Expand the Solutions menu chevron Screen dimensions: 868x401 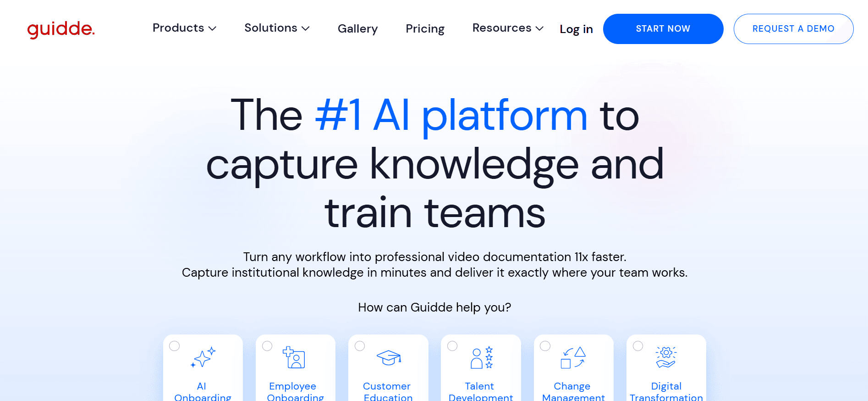(306, 28)
